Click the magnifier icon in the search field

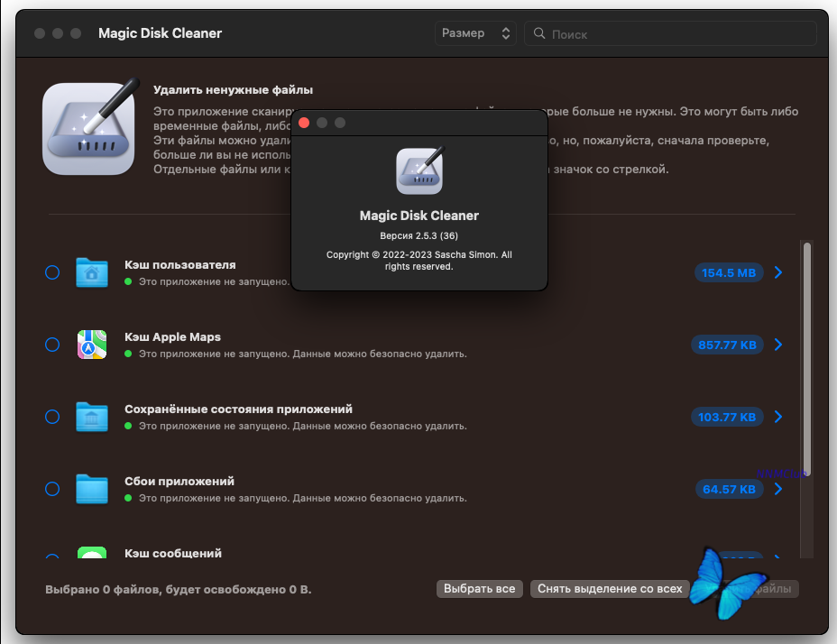point(538,33)
